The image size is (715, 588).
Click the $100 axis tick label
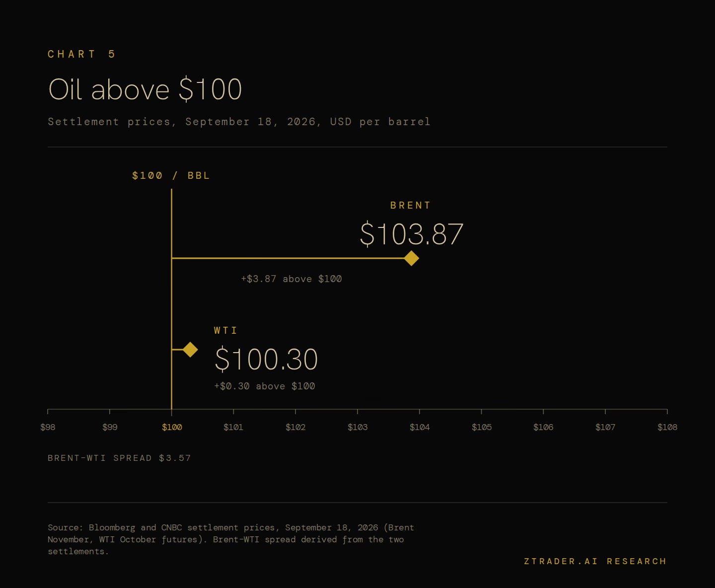point(172,427)
